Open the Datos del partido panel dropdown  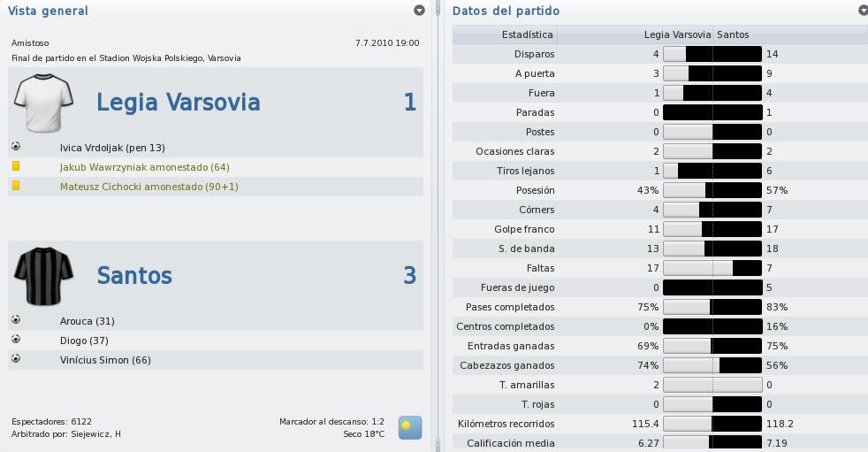864,11
